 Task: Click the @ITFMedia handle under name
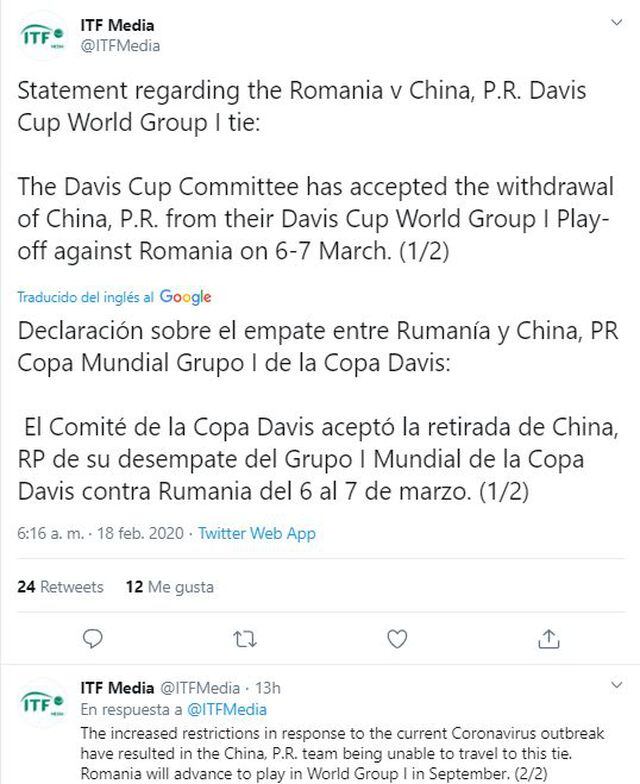coord(119,45)
